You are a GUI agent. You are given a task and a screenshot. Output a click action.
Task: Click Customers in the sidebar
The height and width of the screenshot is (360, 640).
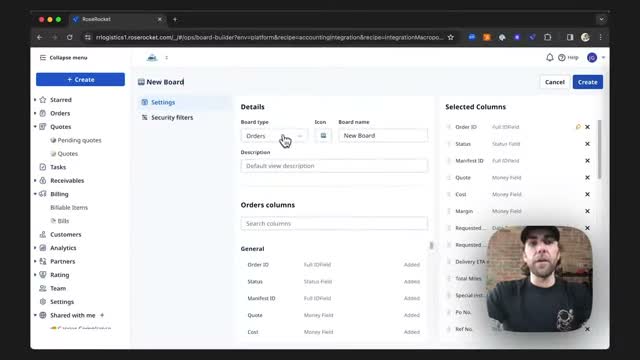coord(66,234)
